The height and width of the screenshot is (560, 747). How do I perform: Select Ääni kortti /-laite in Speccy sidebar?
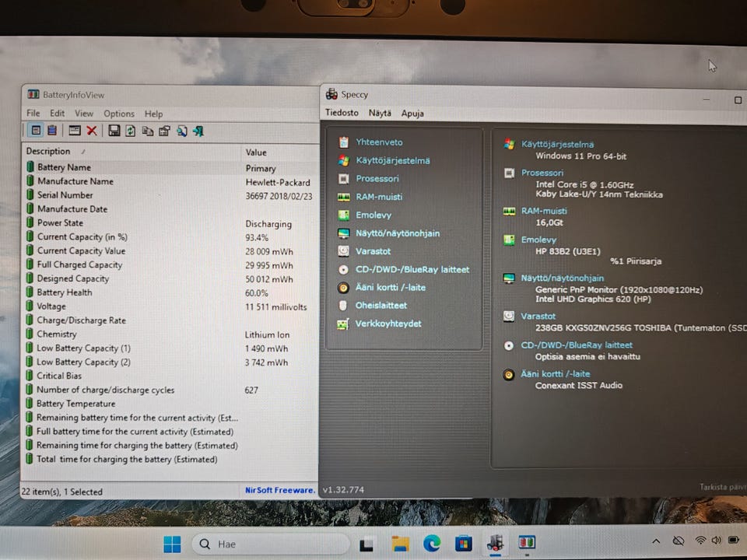390,287
